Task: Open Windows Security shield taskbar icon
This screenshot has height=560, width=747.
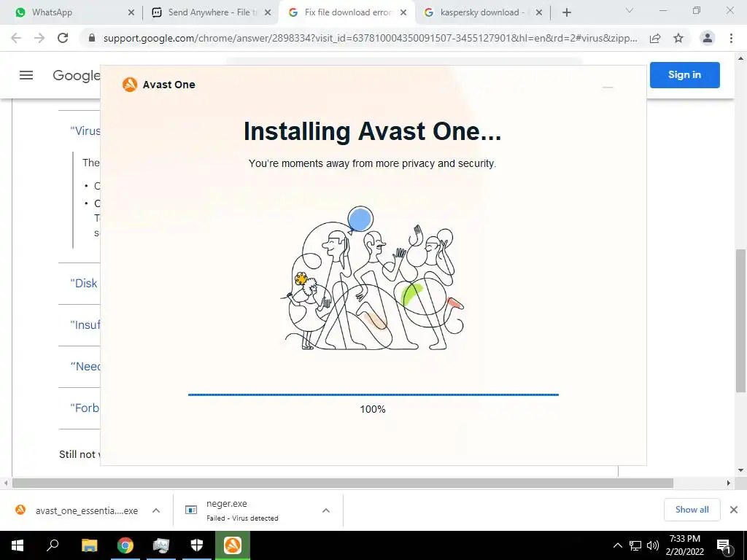Action: pos(197,545)
